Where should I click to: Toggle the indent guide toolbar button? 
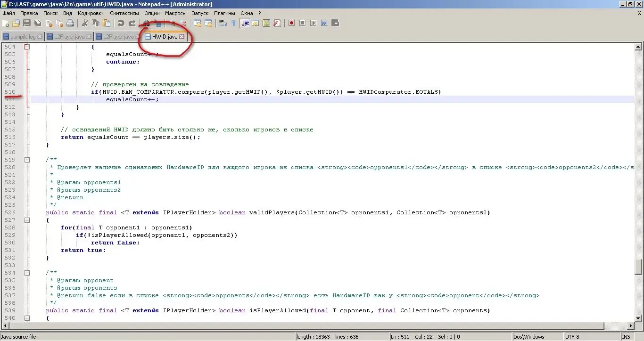245,23
